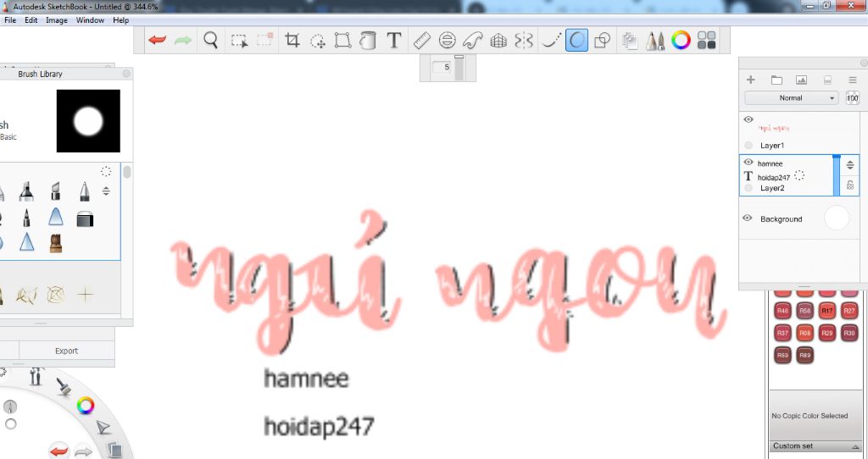Click the stroke level slider below toolbar
The height and width of the screenshot is (459, 868).
coord(459,68)
